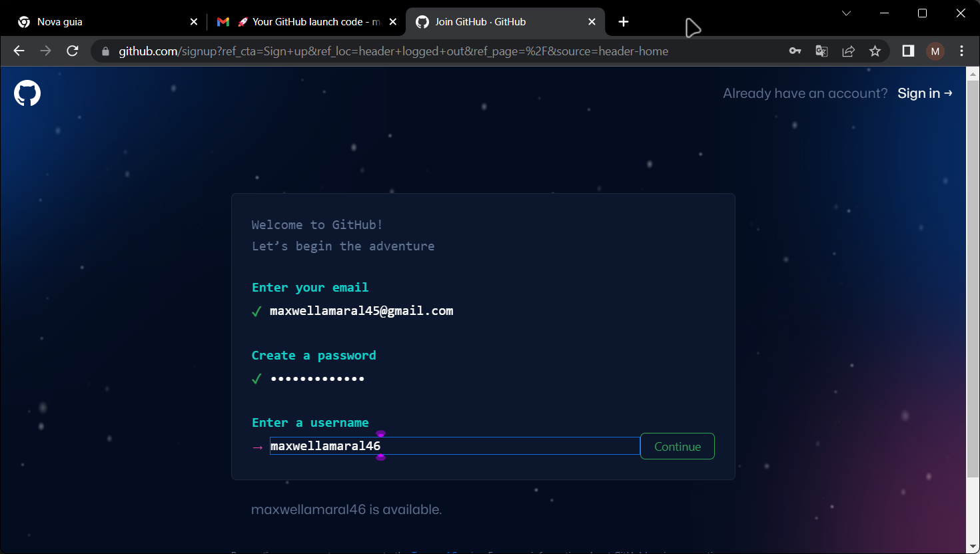Go forward using browser arrow
The height and width of the screenshot is (554, 980).
point(45,51)
